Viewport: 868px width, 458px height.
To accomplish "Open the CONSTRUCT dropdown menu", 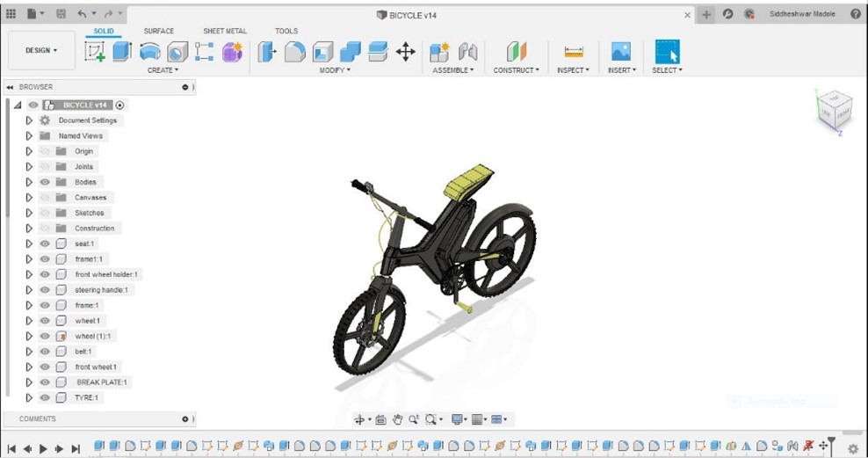I will [517, 70].
